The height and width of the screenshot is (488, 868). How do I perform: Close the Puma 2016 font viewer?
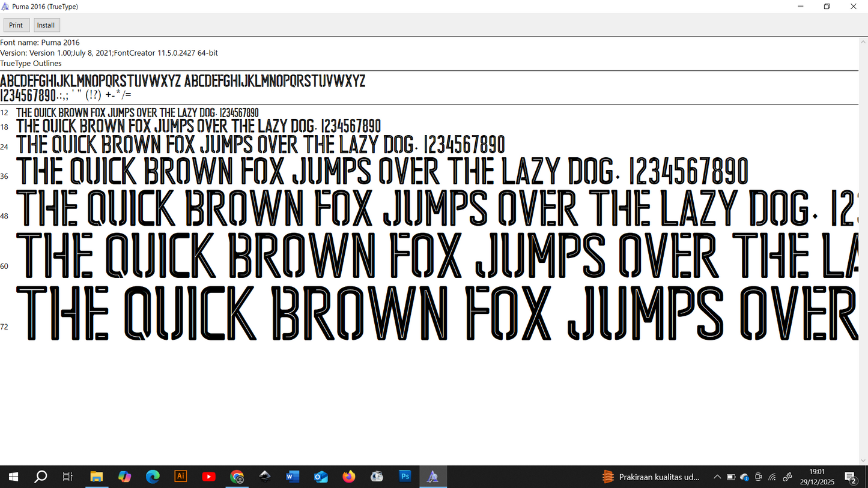854,7
